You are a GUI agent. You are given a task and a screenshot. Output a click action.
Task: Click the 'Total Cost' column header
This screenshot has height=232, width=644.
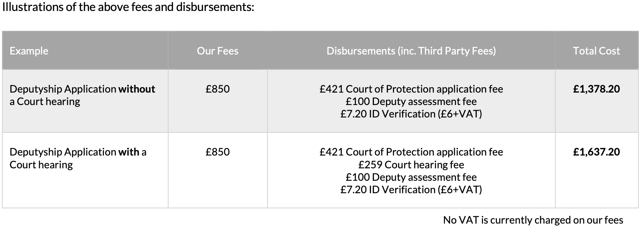(x=596, y=51)
